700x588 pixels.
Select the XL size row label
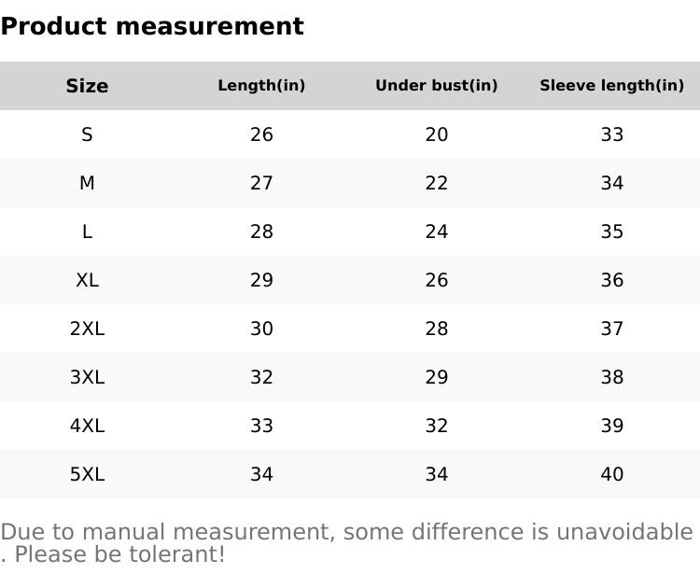87,280
